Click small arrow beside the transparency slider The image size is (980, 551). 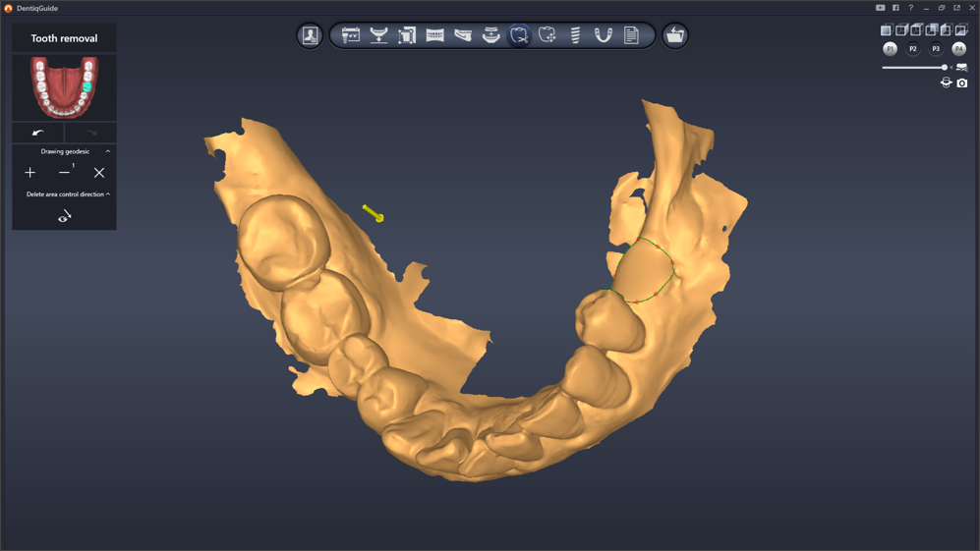click(x=951, y=68)
